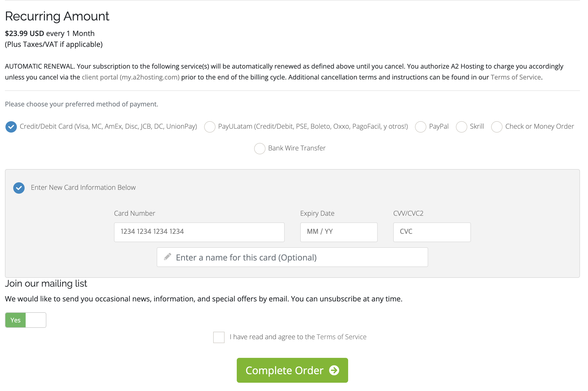This screenshot has width=588, height=391.
Task: Select Check or Money Order option
Action: [497, 127]
